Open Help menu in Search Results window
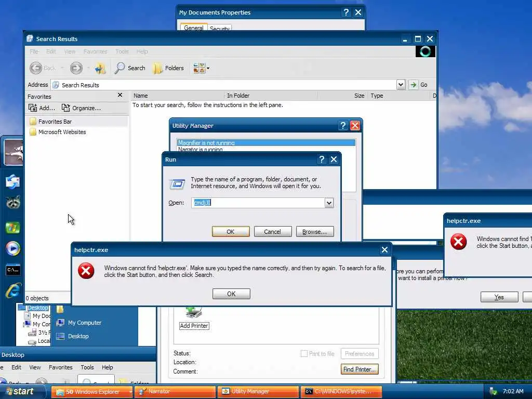The width and height of the screenshot is (532, 399). click(142, 51)
